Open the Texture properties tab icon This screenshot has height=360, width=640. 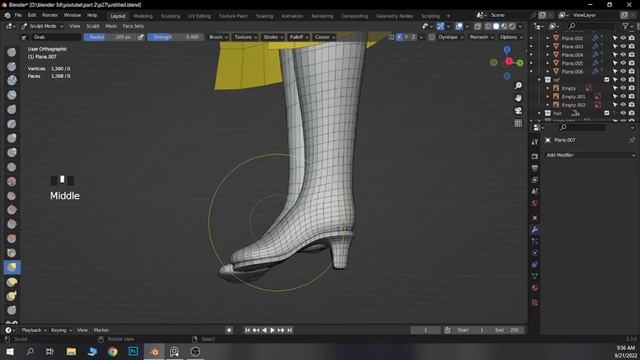tap(535, 302)
